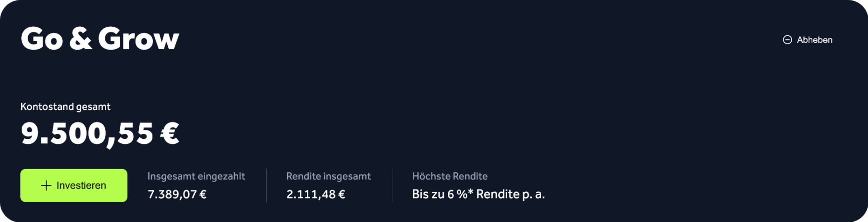Select the Insgesamt eingezahlt label

tap(196, 176)
